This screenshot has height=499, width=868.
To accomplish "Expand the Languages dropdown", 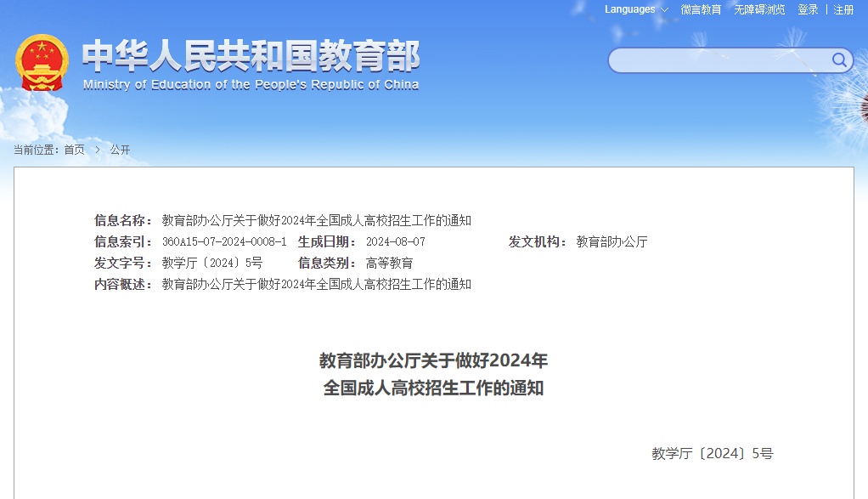I will point(635,9).
